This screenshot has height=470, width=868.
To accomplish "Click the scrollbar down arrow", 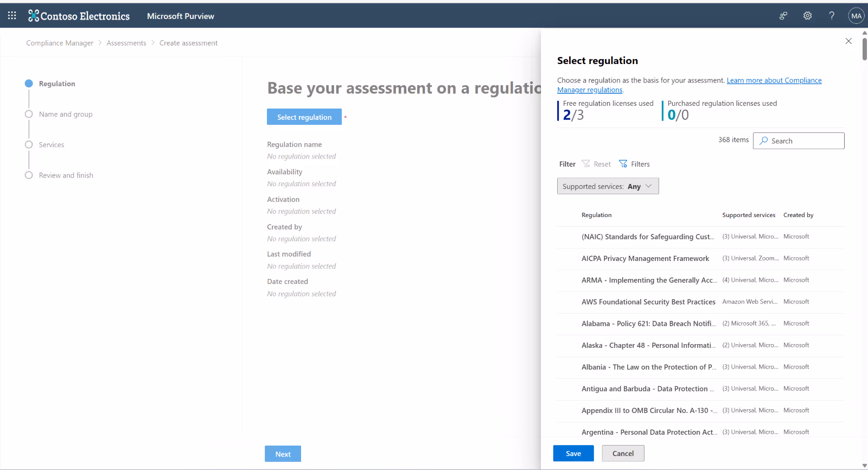I will [864, 466].
